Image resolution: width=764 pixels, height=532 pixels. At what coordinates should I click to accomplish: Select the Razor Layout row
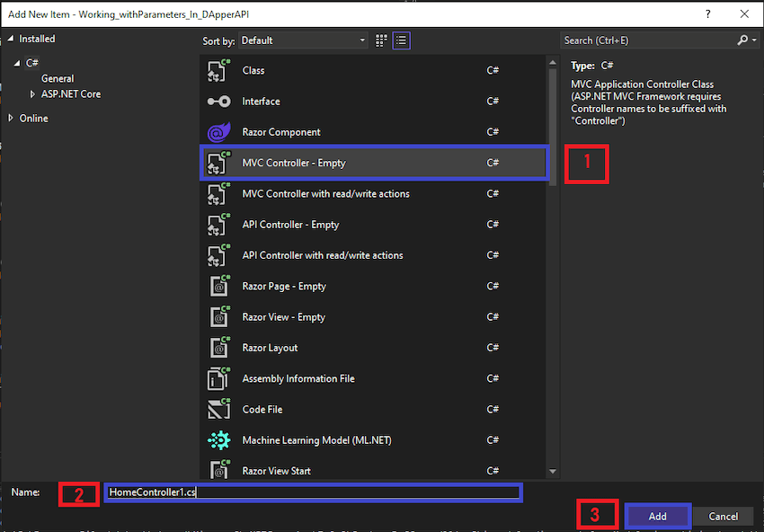[373, 348]
